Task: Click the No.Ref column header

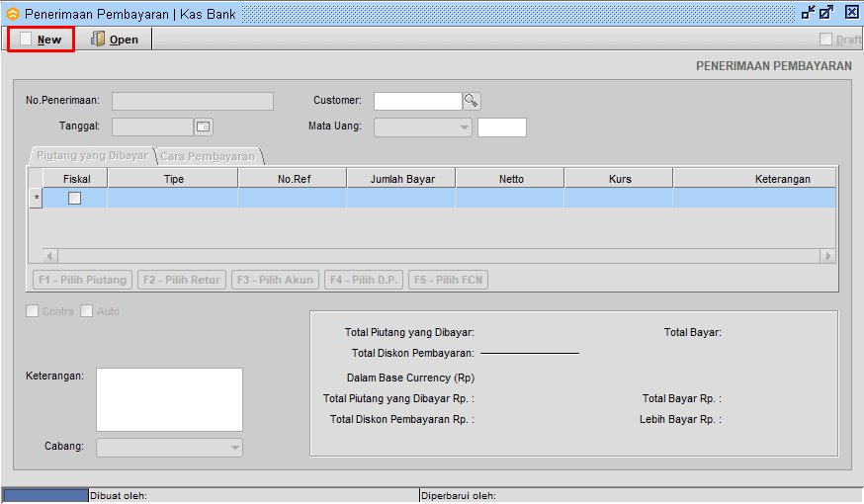Action: pyautogui.click(x=293, y=179)
